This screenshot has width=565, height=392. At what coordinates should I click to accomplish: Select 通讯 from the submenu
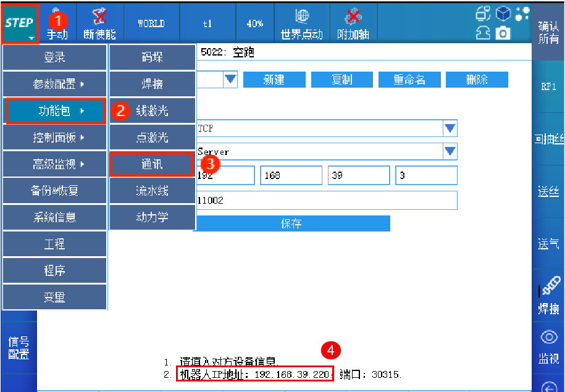click(152, 165)
